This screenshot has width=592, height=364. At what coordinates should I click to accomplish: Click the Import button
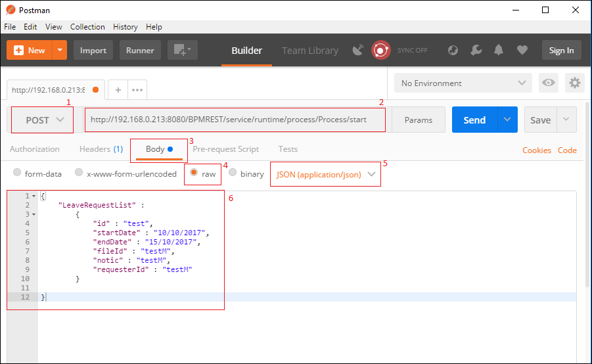tap(93, 50)
